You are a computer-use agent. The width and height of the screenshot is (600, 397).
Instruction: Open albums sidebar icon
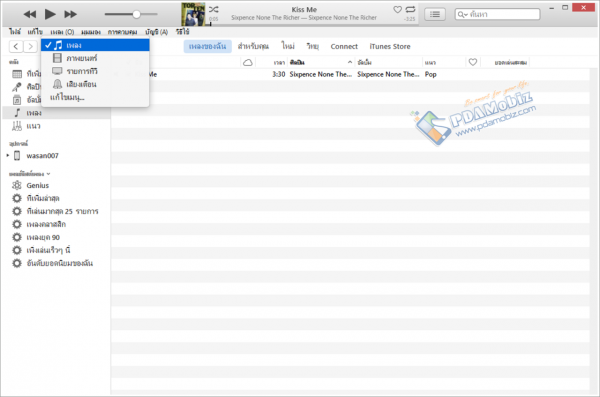(17, 100)
